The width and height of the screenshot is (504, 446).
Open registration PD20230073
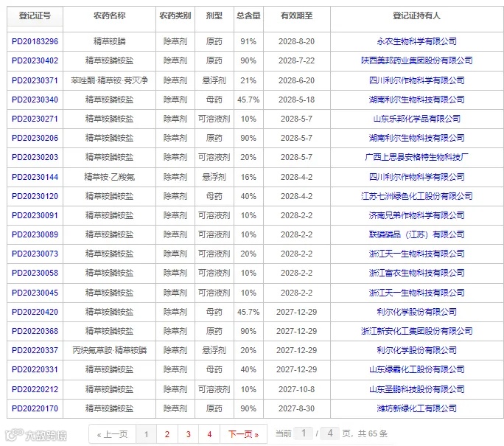point(35,254)
